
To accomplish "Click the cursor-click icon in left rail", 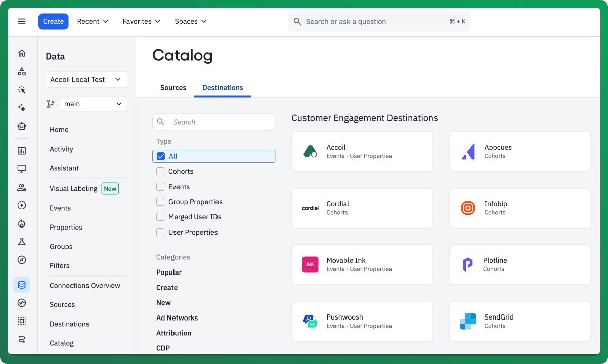I will click(22, 89).
